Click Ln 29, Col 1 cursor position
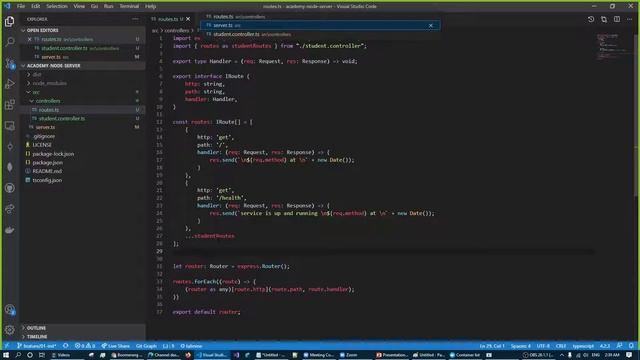 492,346
